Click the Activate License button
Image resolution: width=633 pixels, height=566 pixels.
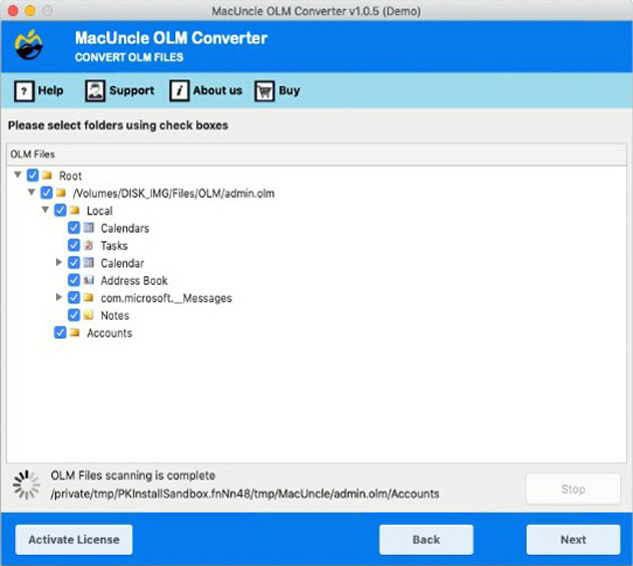(x=74, y=540)
